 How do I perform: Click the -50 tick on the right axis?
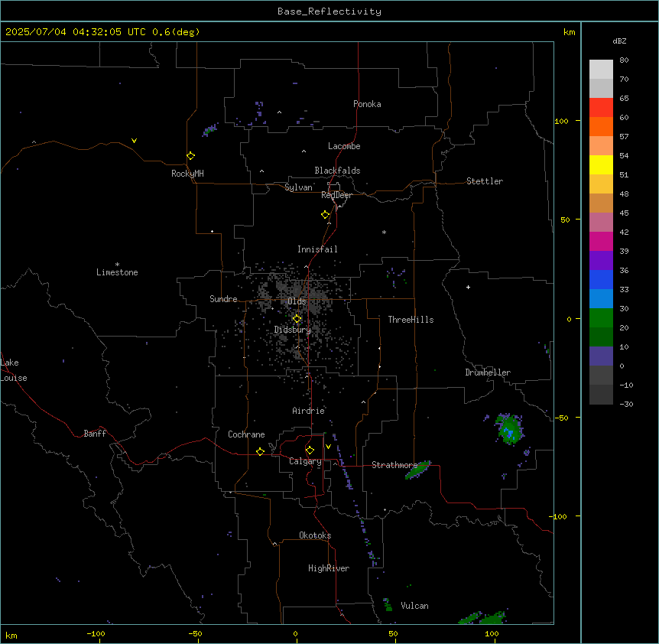pyautogui.click(x=561, y=418)
